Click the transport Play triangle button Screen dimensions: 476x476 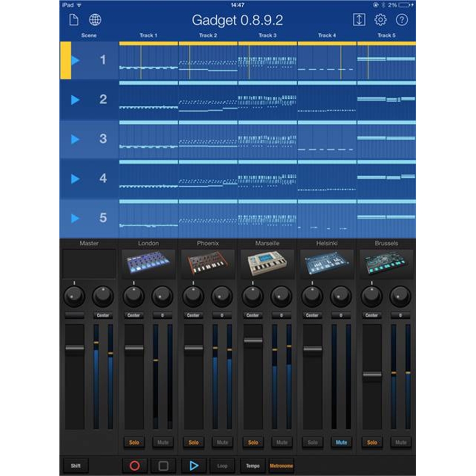click(x=194, y=465)
